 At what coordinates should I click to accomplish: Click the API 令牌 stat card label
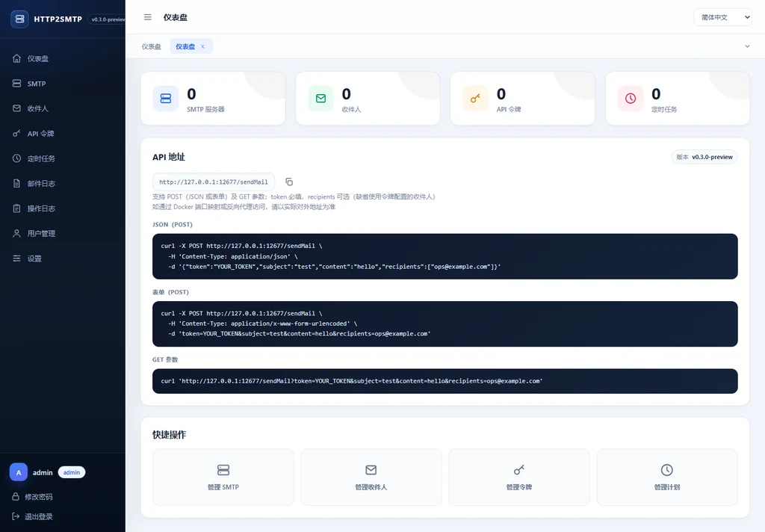pos(509,109)
